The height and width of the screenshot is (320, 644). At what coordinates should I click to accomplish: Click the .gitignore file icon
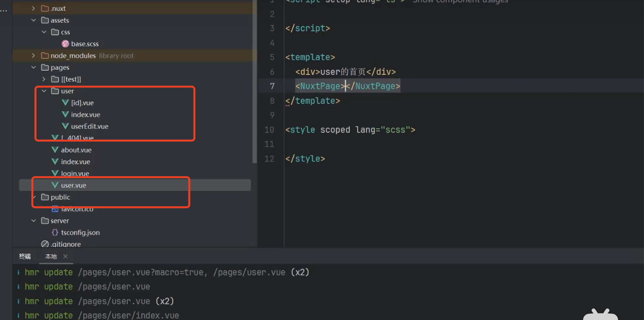pyautogui.click(x=45, y=244)
